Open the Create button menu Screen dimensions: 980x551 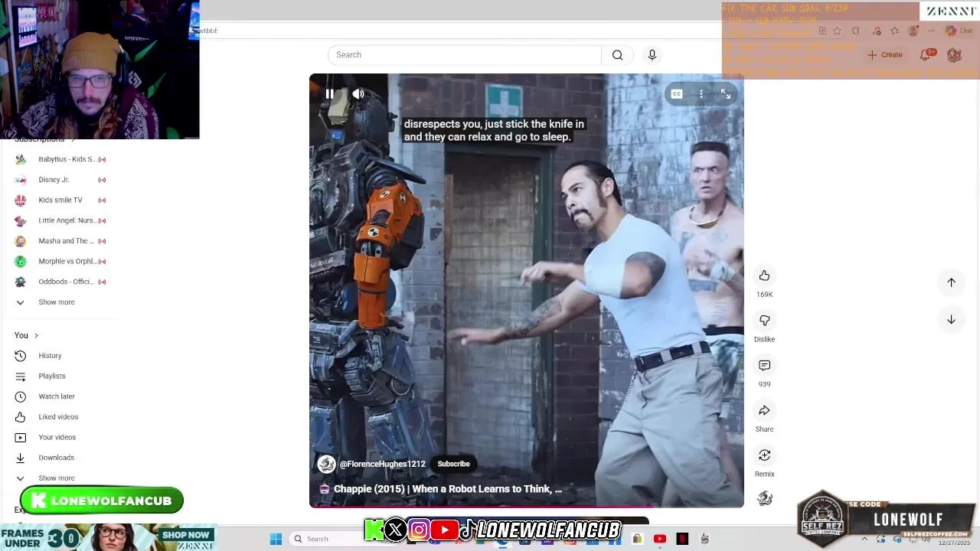pos(885,55)
